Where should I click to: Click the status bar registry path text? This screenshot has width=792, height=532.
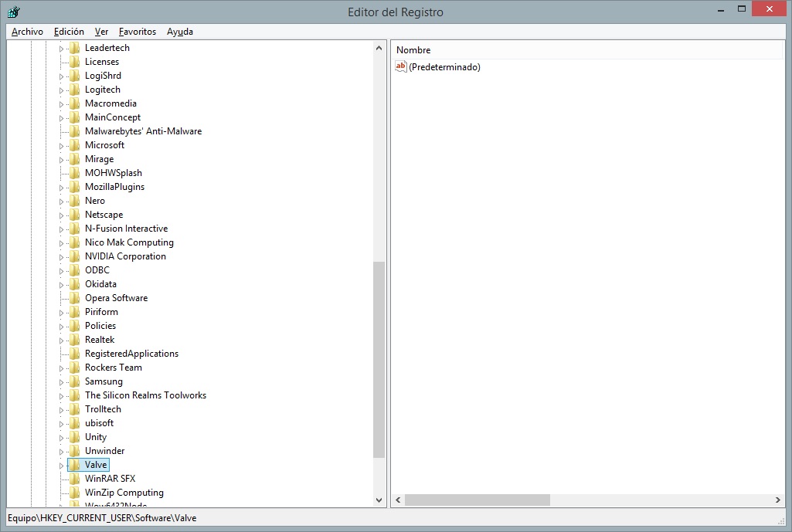point(102,518)
